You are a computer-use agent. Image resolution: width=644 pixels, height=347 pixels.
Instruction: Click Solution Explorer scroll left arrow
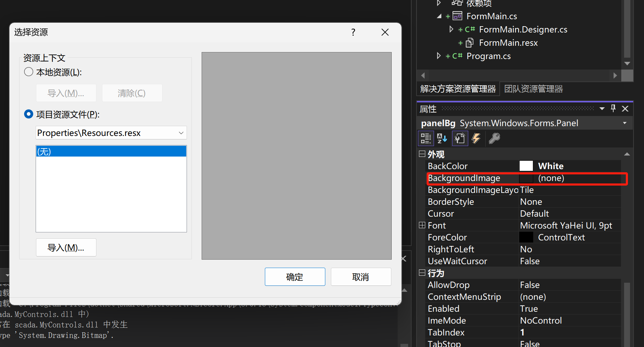click(x=423, y=75)
